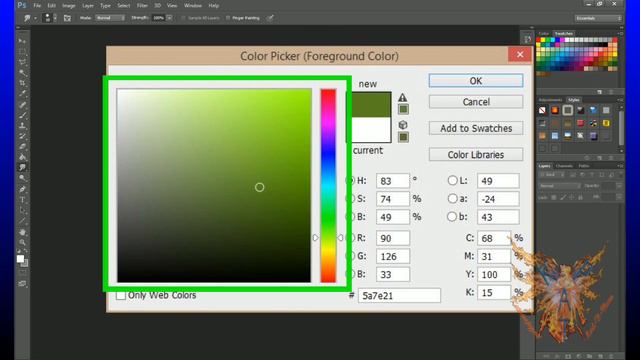Select the Brush tool

pos(22,115)
